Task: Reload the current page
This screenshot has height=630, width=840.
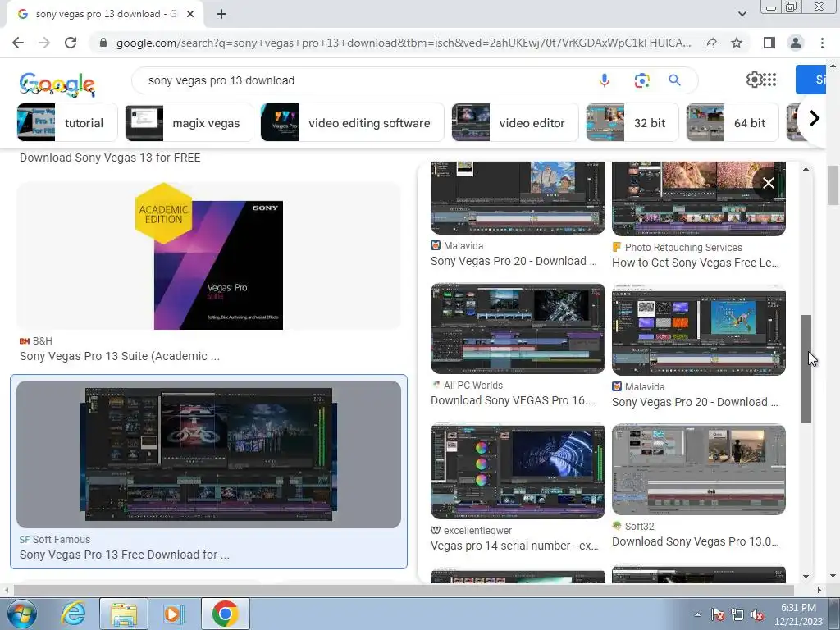Action: (71, 43)
